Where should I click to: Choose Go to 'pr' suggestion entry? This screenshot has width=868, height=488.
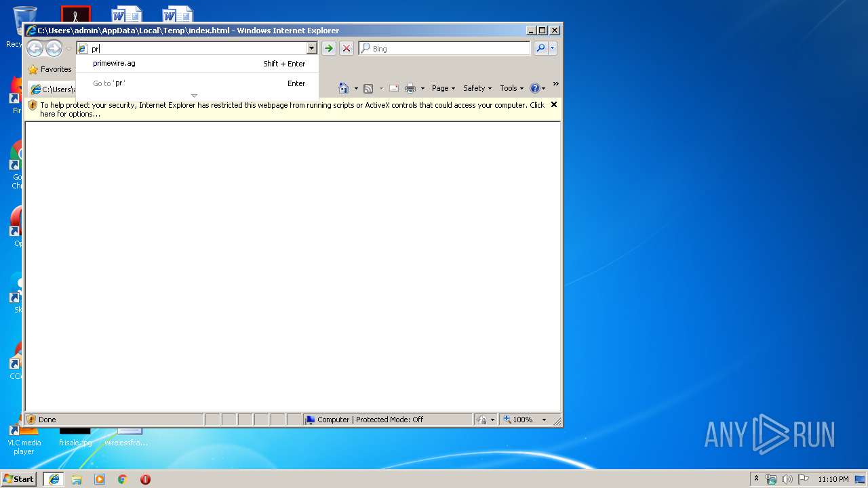coord(197,83)
